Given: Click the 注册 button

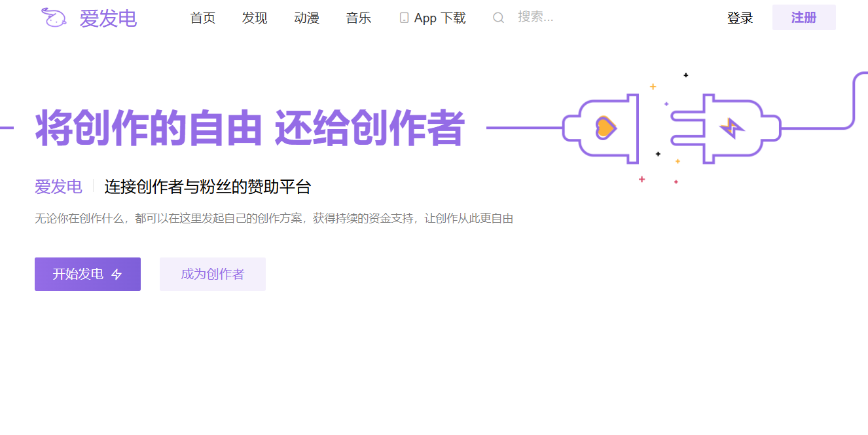Looking at the screenshot, I should click(x=804, y=18).
